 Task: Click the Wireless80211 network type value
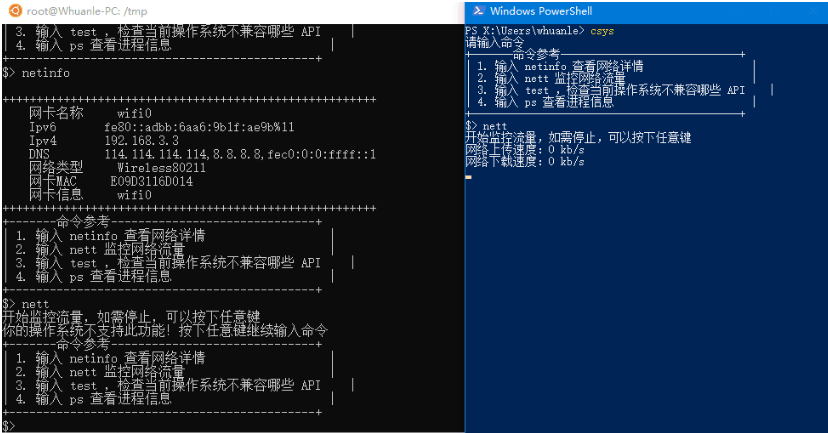pos(161,168)
